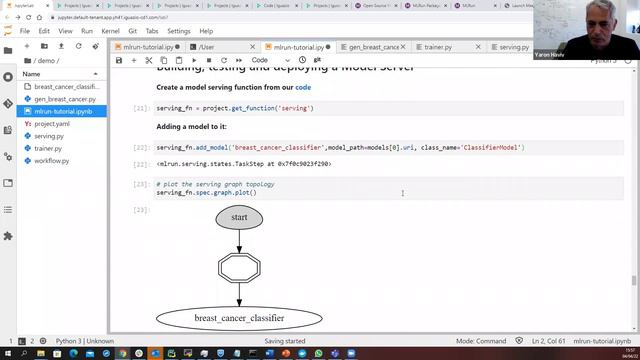This screenshot has height=360, width=640.
Task: Click the project.get_function('serving') cell
Action: (x=389, y=108)
